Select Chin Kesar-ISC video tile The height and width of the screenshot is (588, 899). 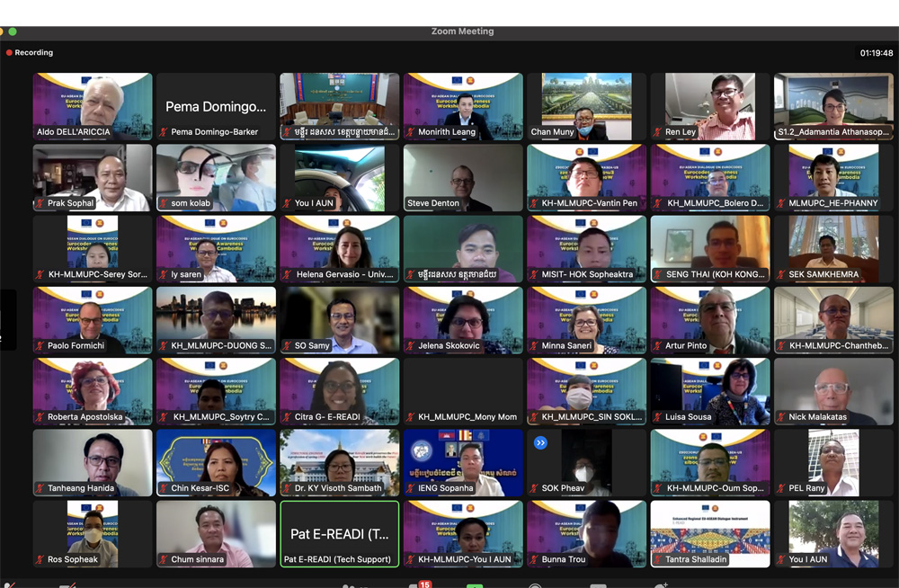coord(216,462)
